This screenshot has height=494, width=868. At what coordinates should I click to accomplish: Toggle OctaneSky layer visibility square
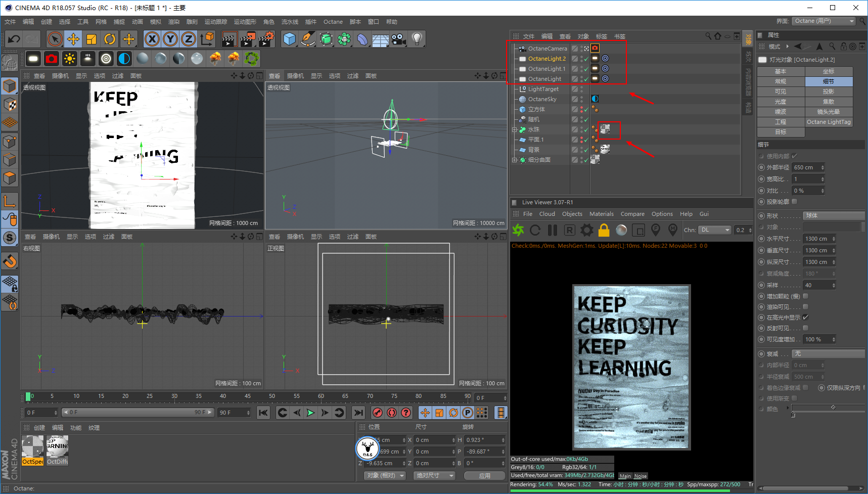pyautogui.click(x=575, y=99)
